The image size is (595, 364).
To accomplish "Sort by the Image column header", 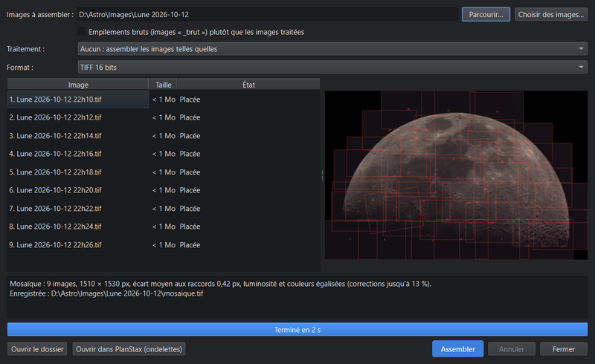I will coord(78,85).
